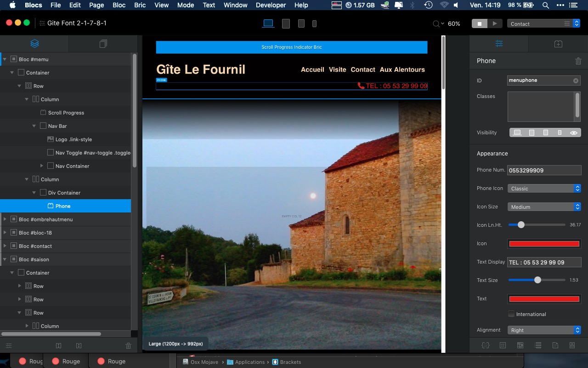Open the Phone Icon dropdown set to Classic
This screenshot has height=368, width=588.
click(x=544, y=189)
